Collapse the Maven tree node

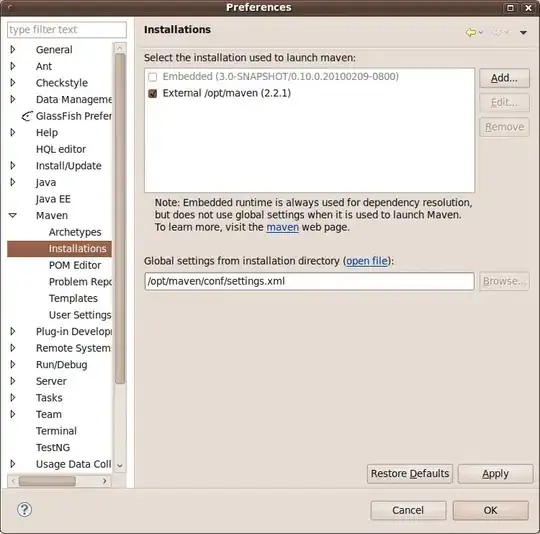click(13, 216)
